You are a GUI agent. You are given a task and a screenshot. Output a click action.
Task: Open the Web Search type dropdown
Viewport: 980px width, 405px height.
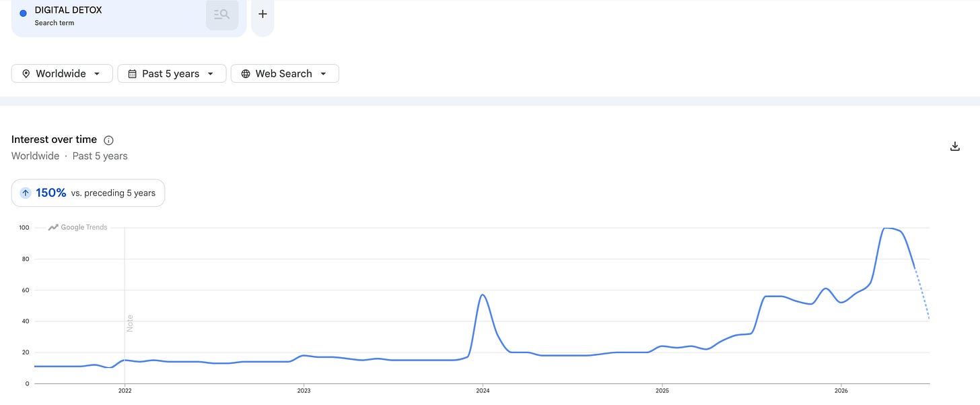tap(285, 73)
